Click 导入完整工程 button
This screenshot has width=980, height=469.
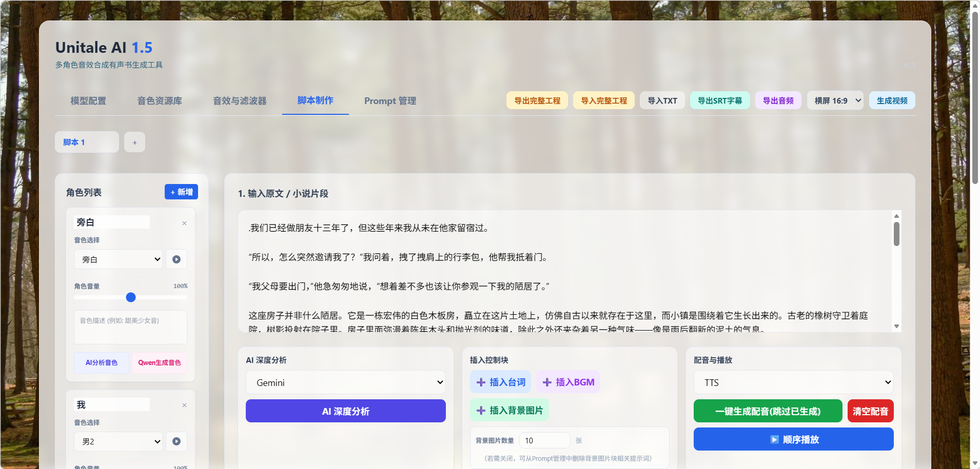pos(604,100)
